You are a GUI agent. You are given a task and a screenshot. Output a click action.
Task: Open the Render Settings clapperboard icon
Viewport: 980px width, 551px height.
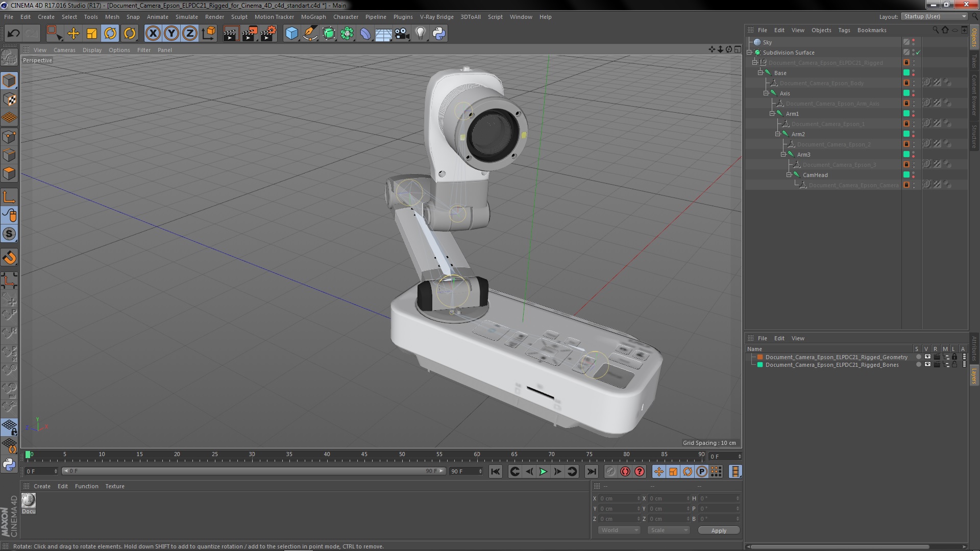click(x=268, y=34)
